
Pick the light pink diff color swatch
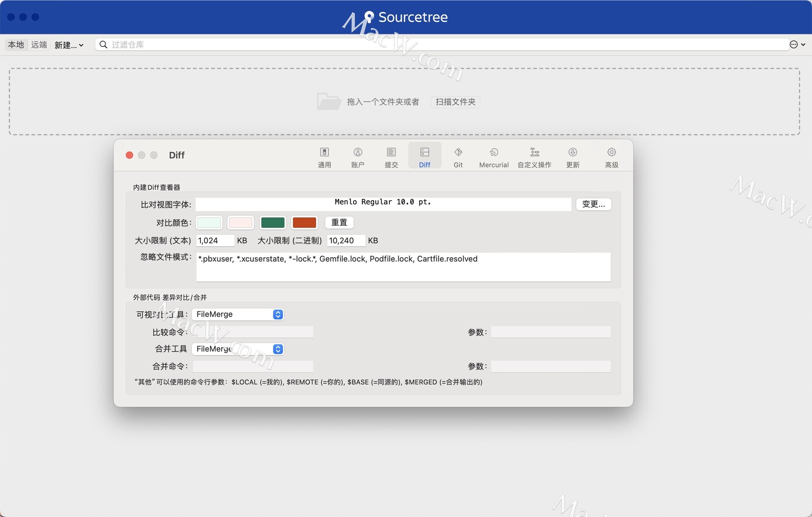click(241, 223)
